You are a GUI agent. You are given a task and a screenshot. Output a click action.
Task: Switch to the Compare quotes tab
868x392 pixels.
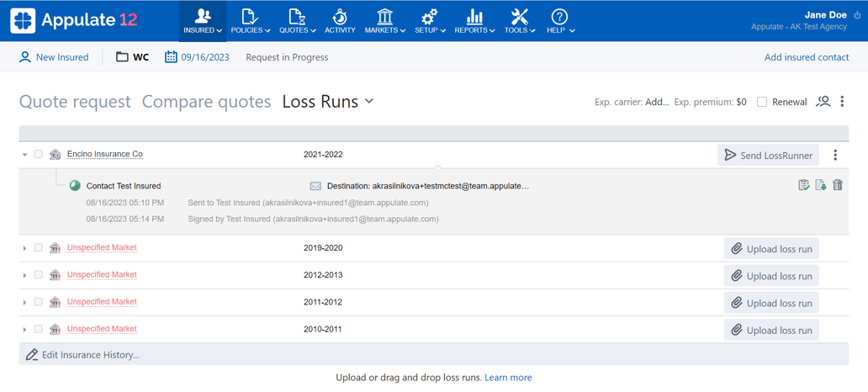(206, 102)
